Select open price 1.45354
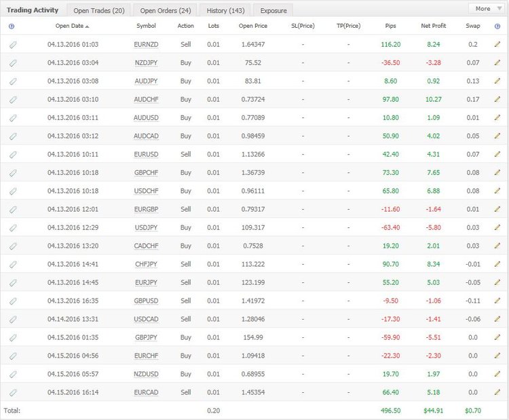 pos(253,392)
